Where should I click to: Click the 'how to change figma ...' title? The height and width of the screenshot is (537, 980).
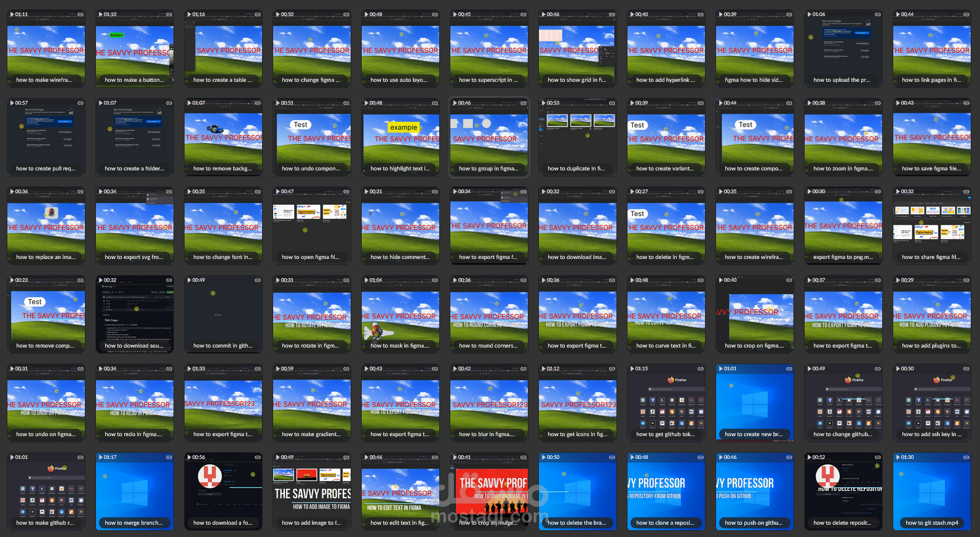click(311, 80)
